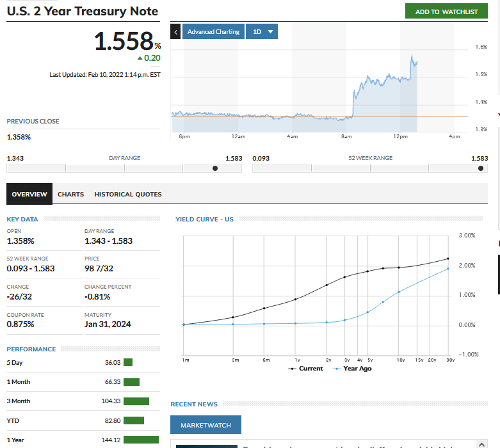Click the YTD performance value 82.80
Viewport: 500px width, 448px height.
tap(113, 421)
